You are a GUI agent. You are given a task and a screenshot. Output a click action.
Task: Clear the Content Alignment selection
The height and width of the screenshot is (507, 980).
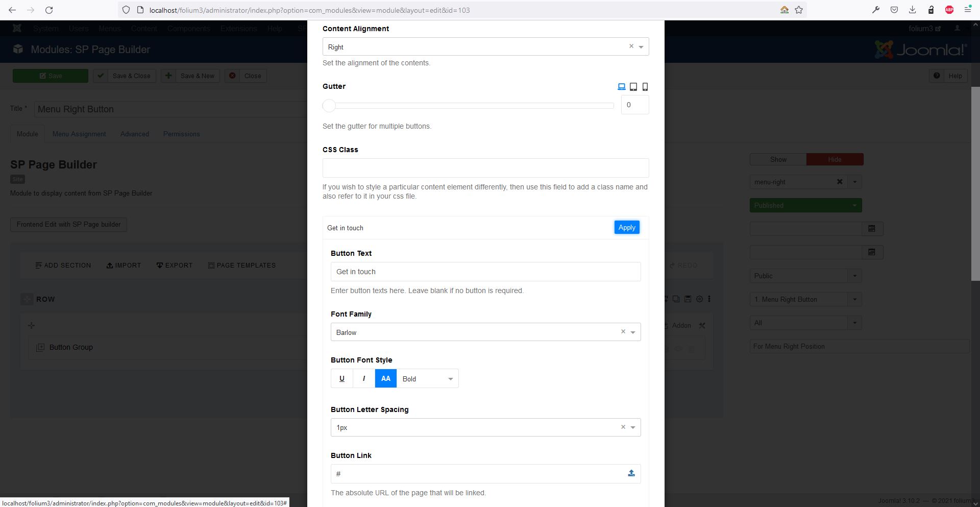click(x=631, y=46)
